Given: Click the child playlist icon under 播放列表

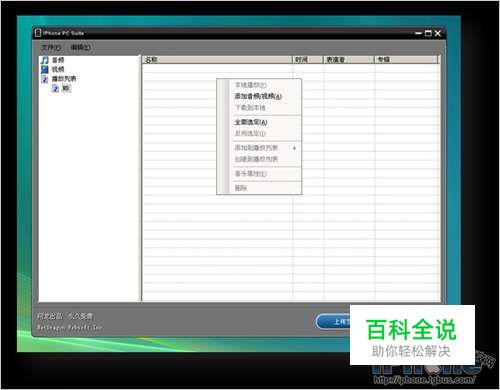Looking at the screenshot, I should point(56,88).
